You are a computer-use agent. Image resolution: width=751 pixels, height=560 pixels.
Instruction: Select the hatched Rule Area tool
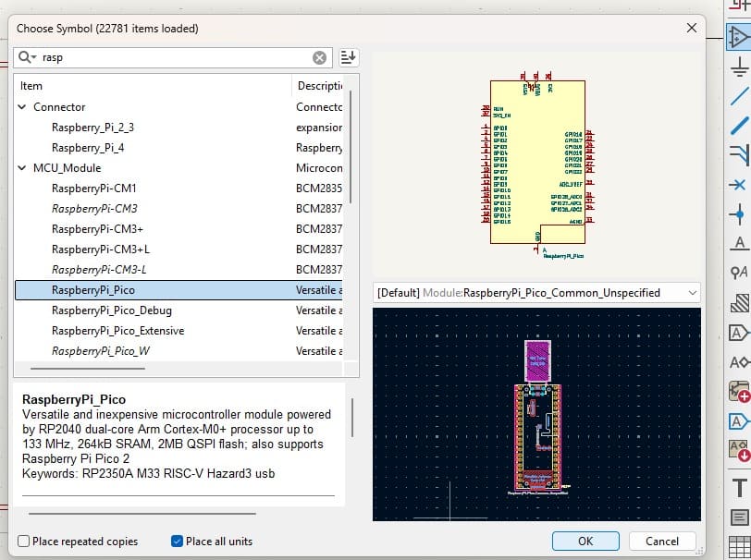click(x=739, y=302)
